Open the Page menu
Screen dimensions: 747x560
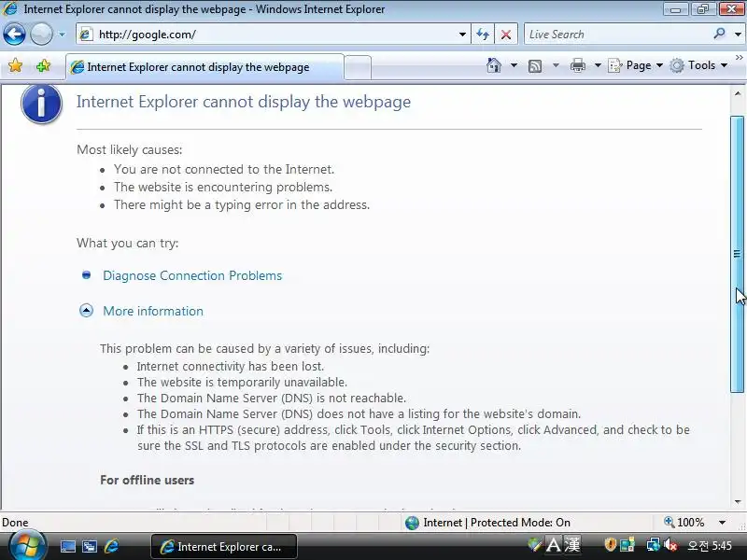(x=636, y=65)
